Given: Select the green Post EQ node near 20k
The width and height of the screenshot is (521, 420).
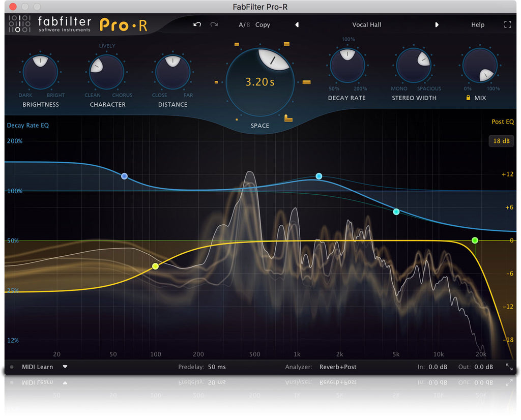Looking at the screenshot, I should click(x=475, y=240).
